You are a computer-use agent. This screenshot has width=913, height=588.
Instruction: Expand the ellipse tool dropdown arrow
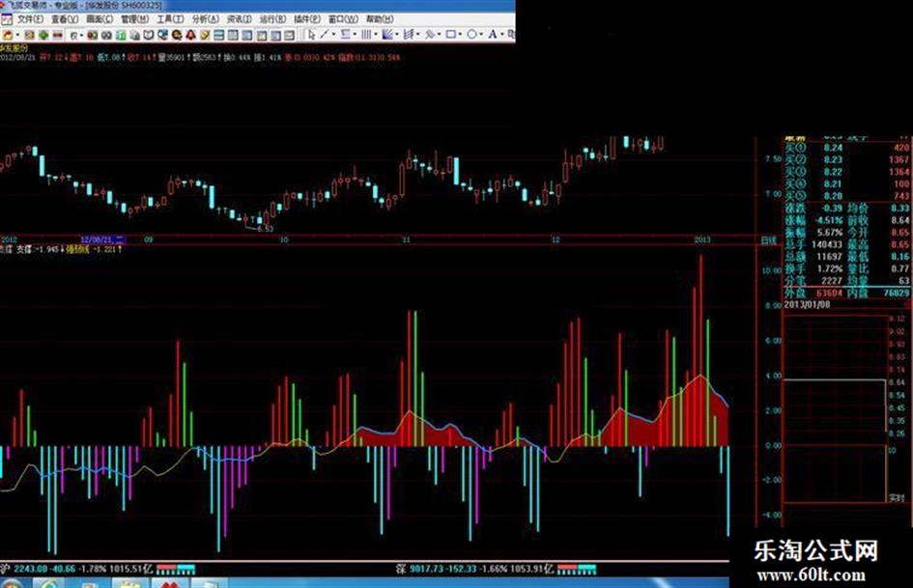481,35
